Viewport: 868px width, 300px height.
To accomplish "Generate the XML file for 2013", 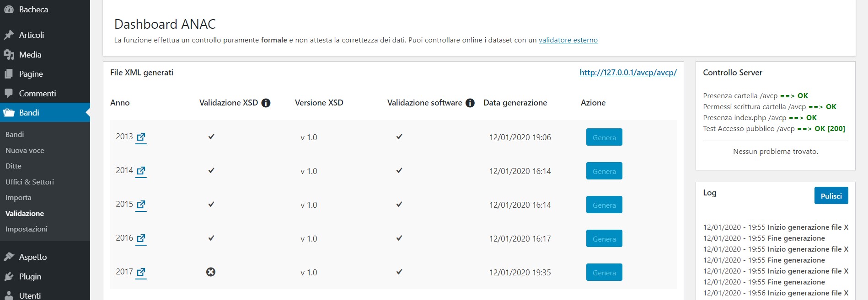I will [x=604, y=137].
